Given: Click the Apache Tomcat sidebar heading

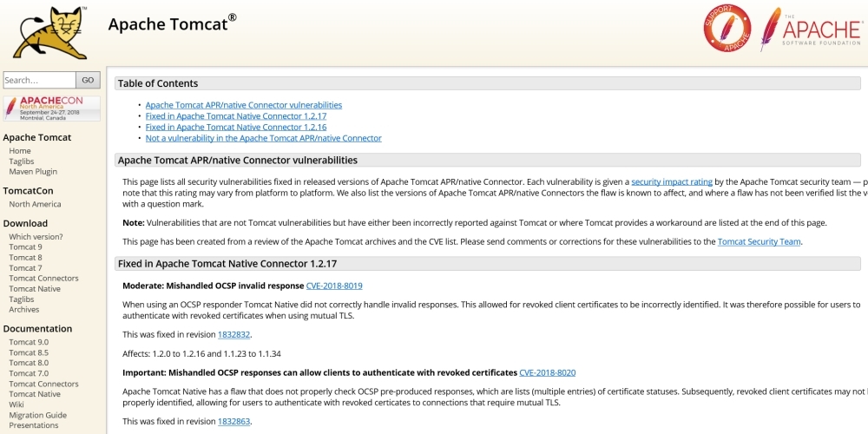Looking at the screenshot, I should [37, 137].
